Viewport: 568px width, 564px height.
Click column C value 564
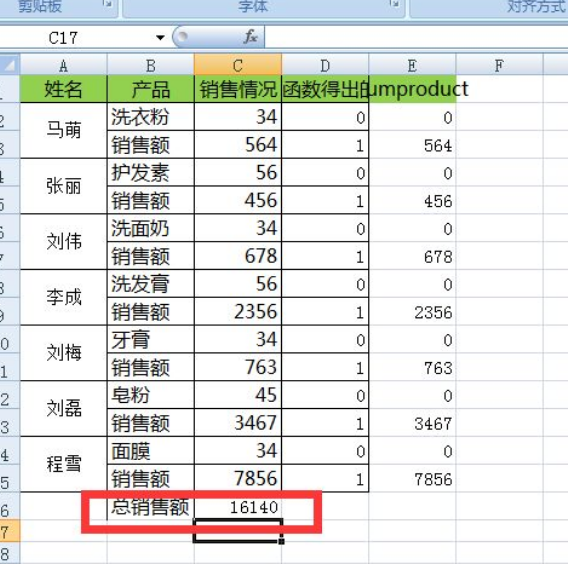click(x=238, y=145)
